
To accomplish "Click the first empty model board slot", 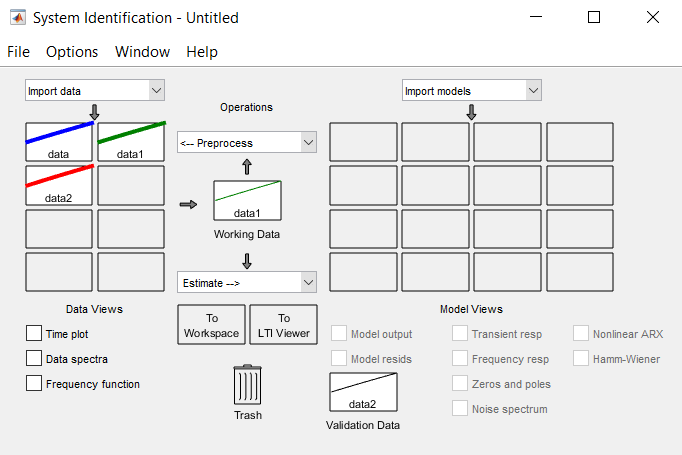I will (x=364, y=142).
